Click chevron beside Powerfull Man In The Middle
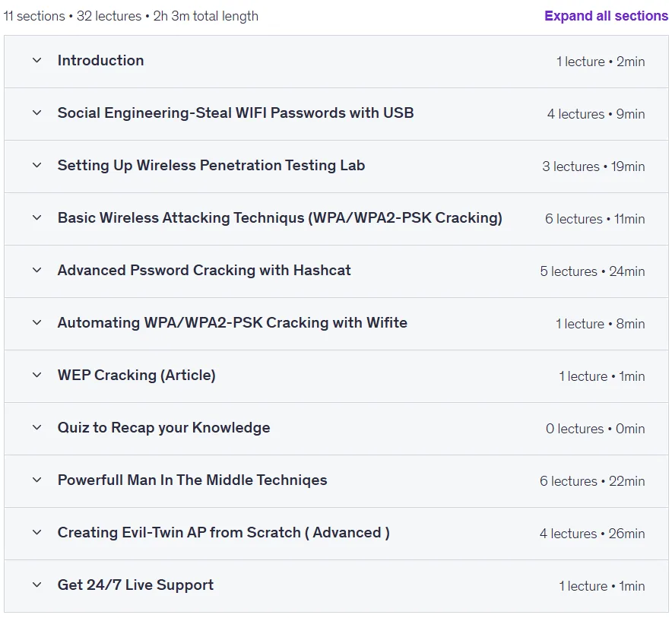This screenshot has height=618, width=672. pyautogui.click(x=36, y=480)
